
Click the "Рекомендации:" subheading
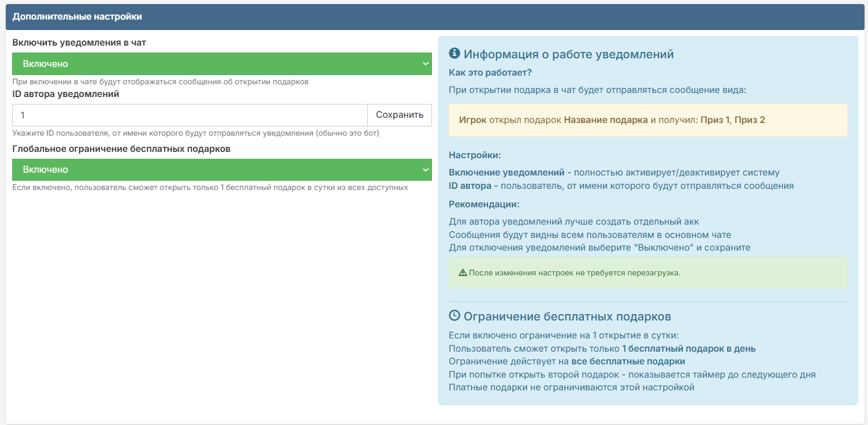484,204
